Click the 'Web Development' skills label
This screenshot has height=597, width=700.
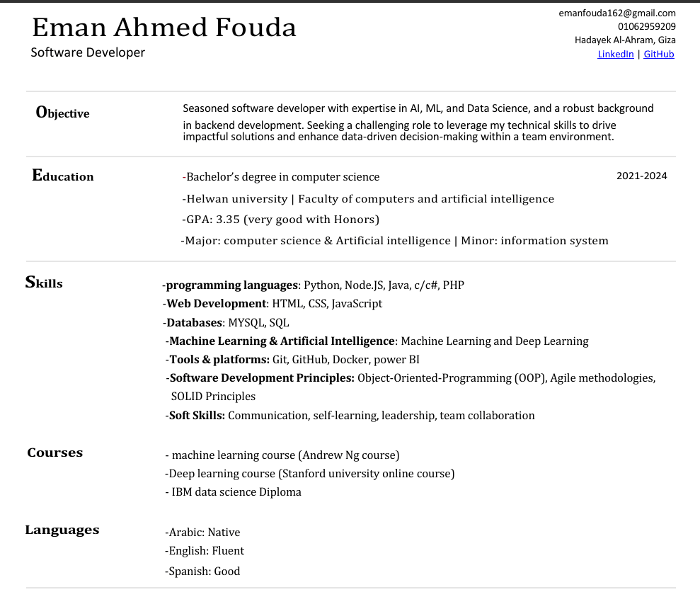click(216, 304)
